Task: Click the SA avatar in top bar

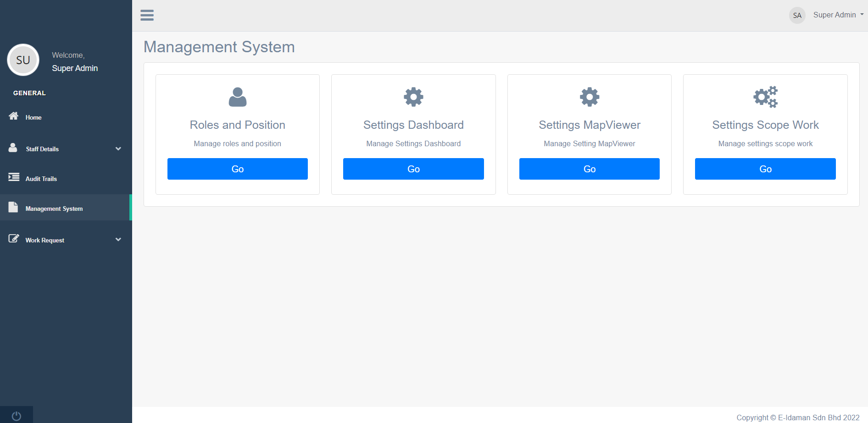Action: pos(797,15)
